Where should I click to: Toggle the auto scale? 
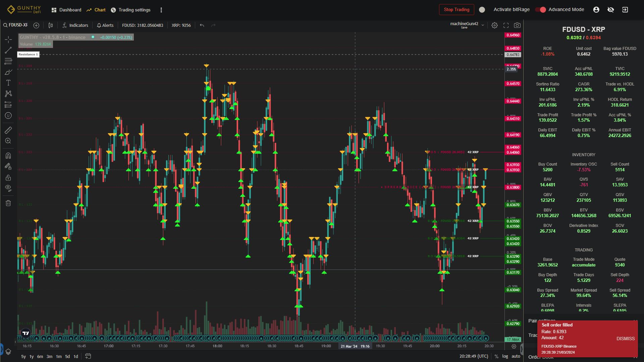tap(516, 356)
